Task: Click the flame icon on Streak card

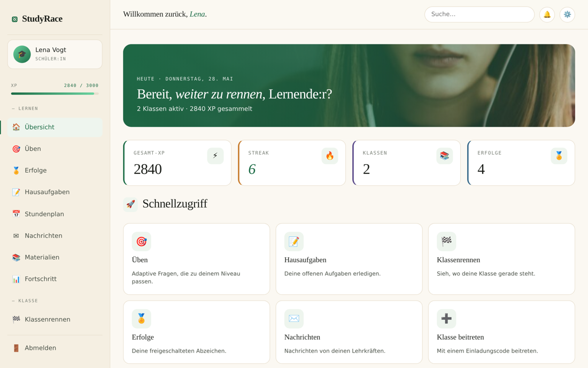Action: tap(330, 156)
